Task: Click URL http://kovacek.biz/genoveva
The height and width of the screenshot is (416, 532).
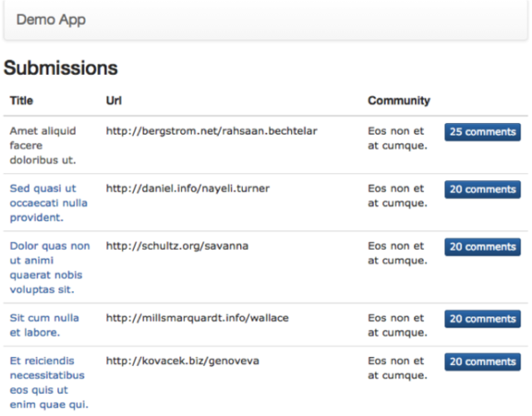Action: (x=183, y=361)
